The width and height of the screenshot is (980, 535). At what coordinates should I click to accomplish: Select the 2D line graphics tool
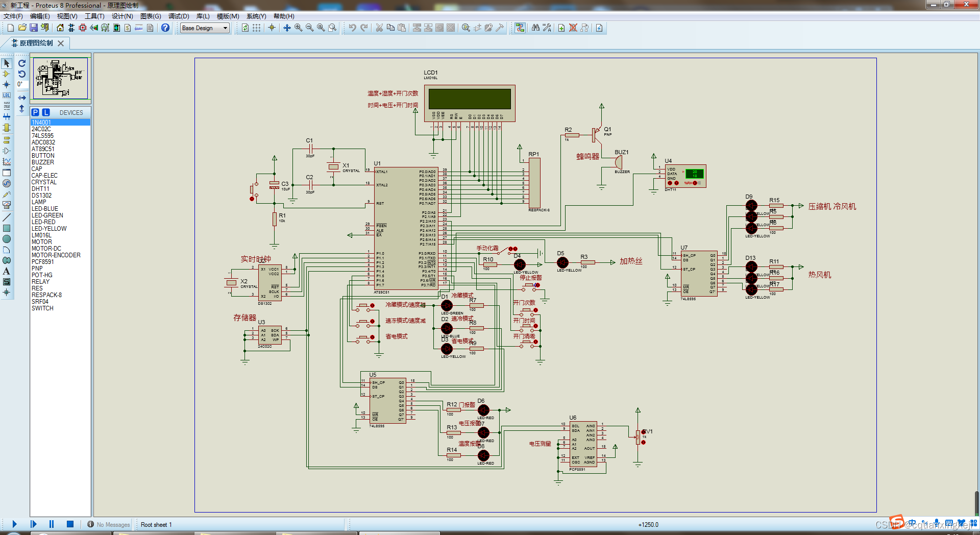coord(7,217)
